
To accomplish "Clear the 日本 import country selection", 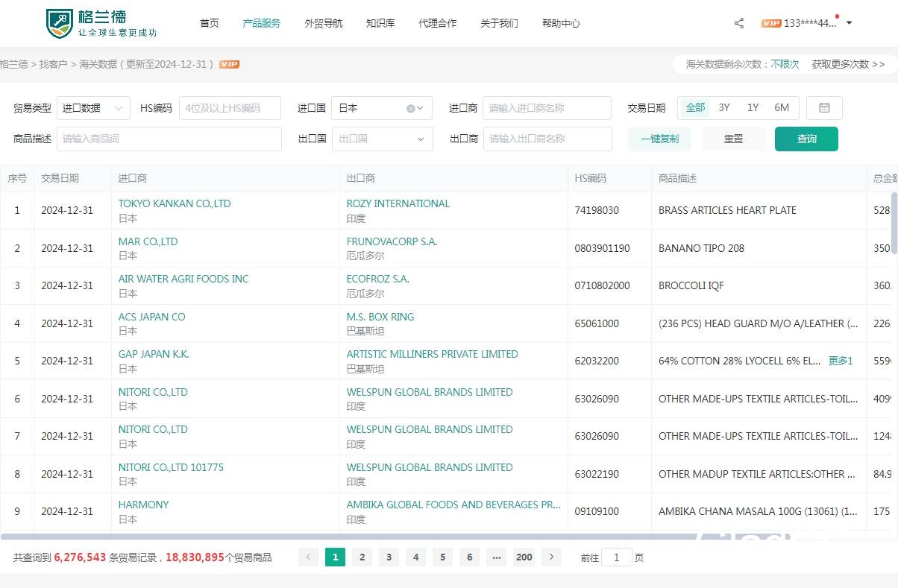I will (x=410, y=108).
